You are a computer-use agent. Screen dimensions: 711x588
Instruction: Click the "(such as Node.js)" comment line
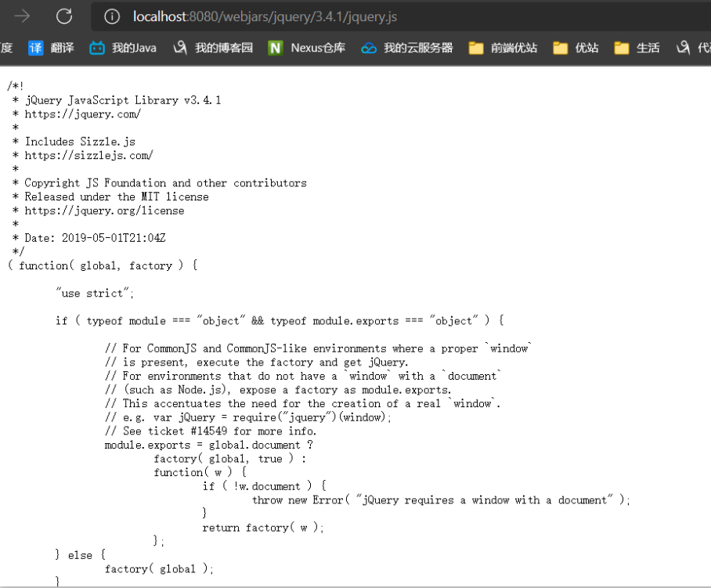coord(278,390)
